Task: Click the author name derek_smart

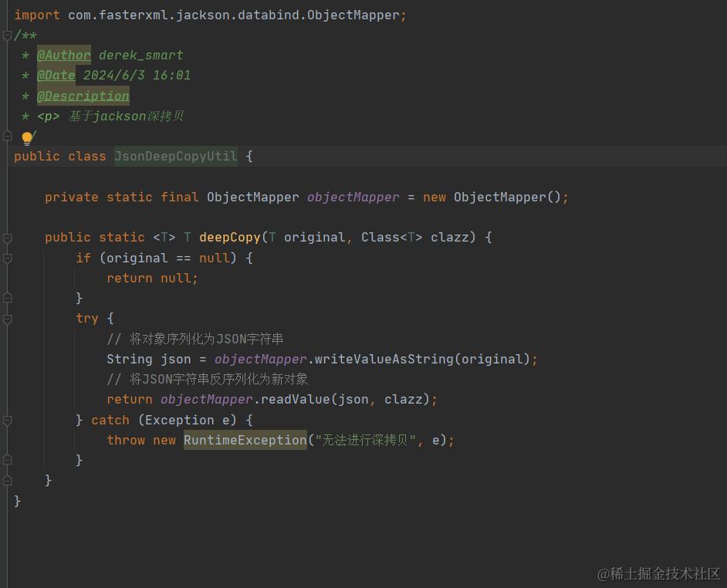Action: pyautogui.click(x=141, y=56)
